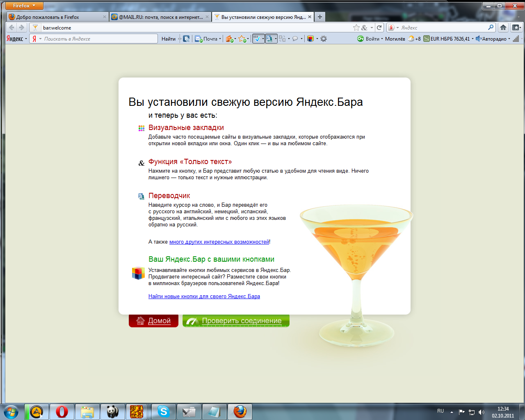Image resolution: width=525 pixels, height=420 pixels.
Task: Reload the current page
Action: click(x=379, y=27)
